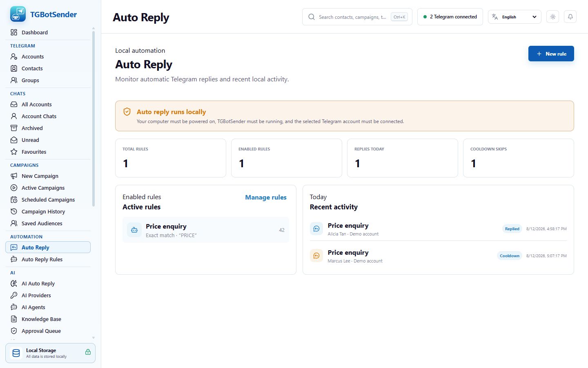Click the Account Chats user icon

click(14, 116)
